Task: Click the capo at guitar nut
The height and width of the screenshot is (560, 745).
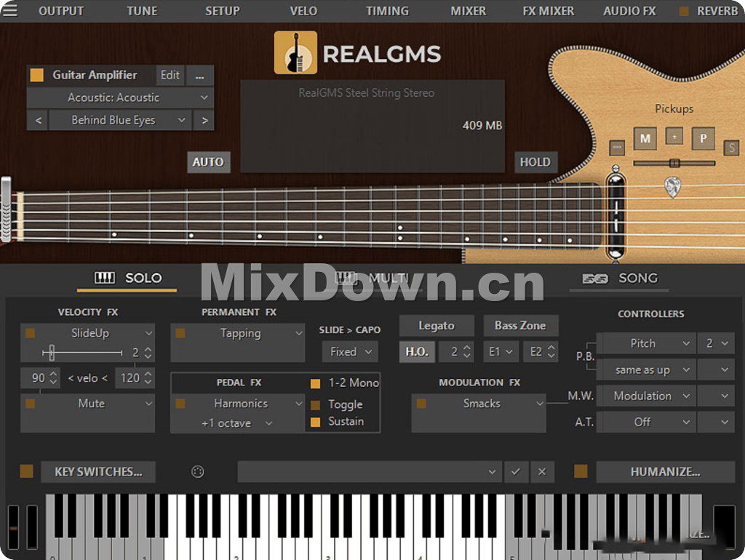Action: pyautogui.click(x=6, y=209)
